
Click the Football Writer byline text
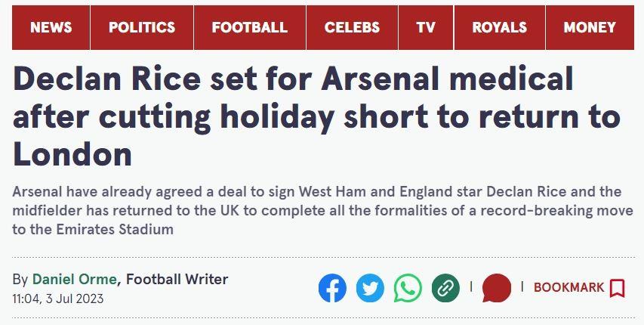pos(177,280)
